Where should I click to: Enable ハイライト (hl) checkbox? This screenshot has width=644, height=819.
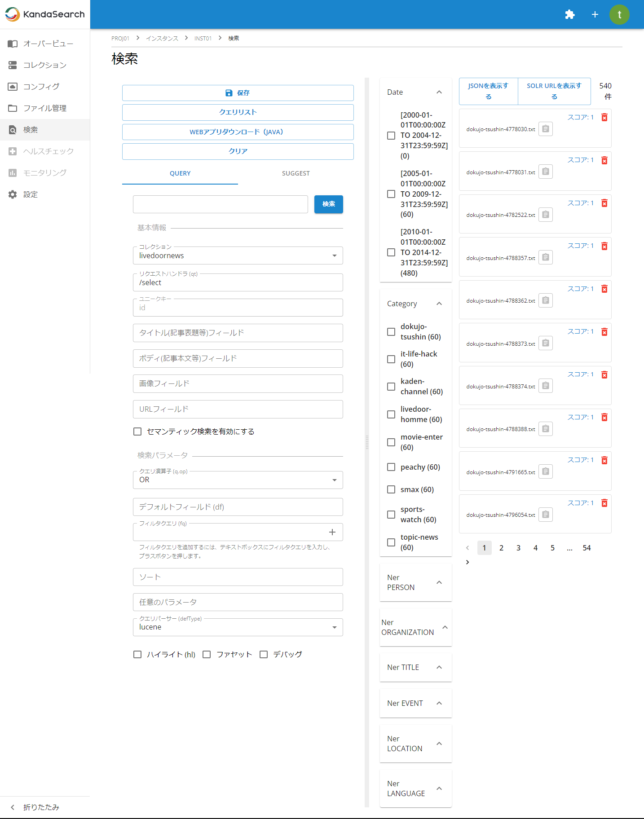click(x=137, y=655)
